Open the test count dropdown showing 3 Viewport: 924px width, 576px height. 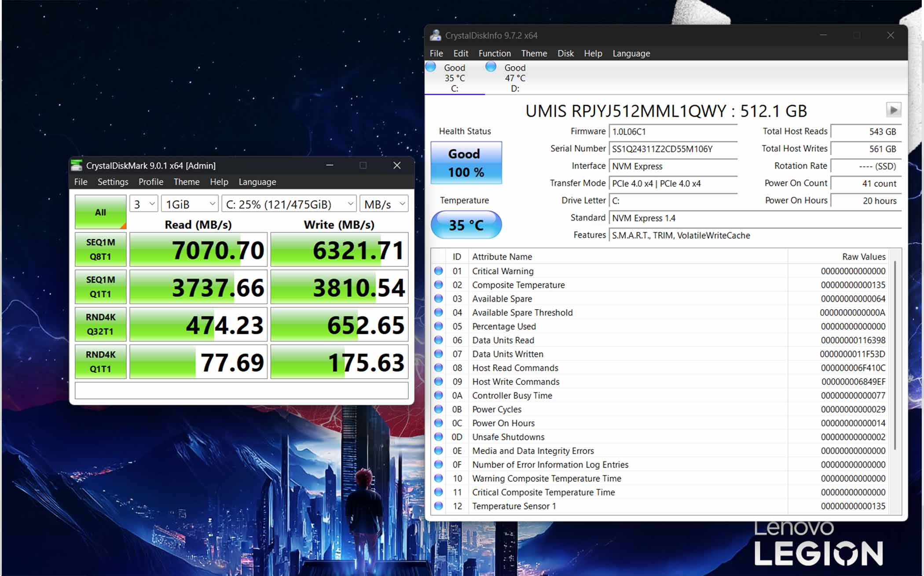tap(144, 204)
